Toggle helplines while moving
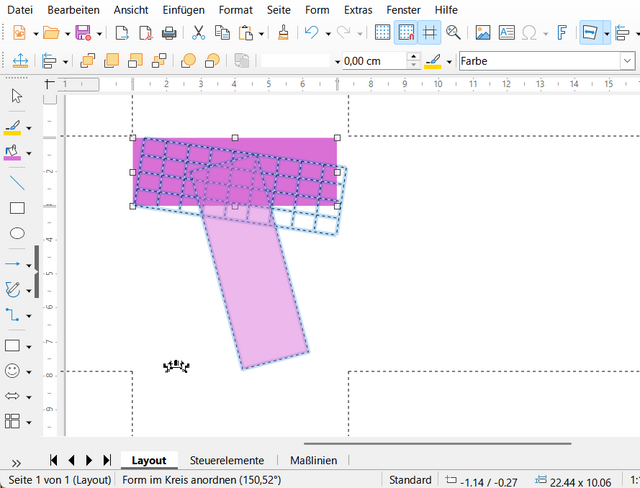 tap(429, 33)
